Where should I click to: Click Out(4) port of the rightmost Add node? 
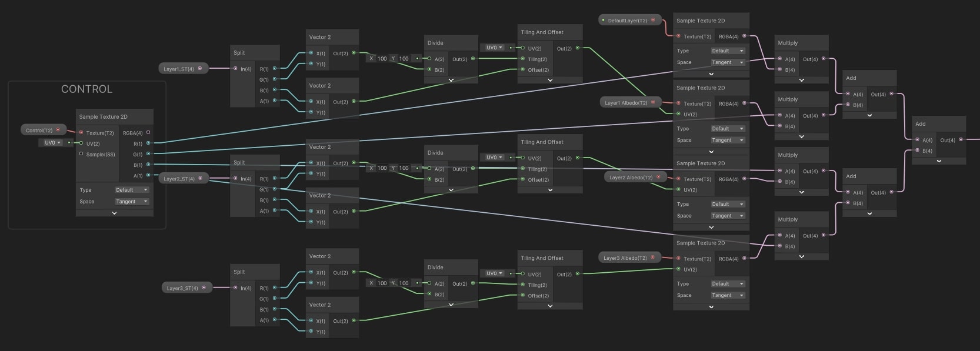[961, 140]
